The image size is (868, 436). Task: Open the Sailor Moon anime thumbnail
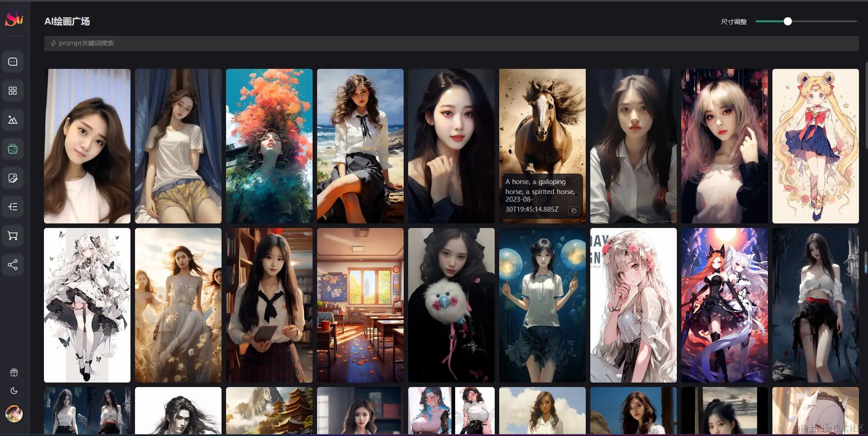coord(815,146)
